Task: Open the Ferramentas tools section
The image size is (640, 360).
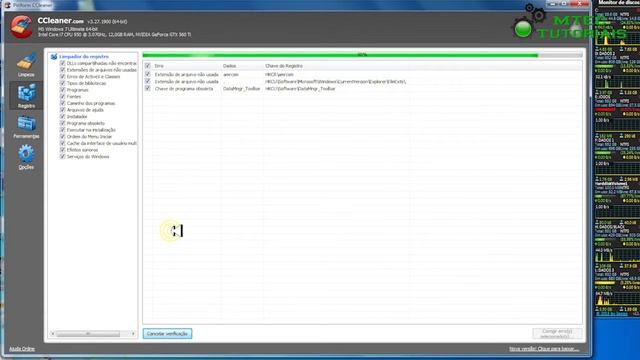Action: (26, 127)
